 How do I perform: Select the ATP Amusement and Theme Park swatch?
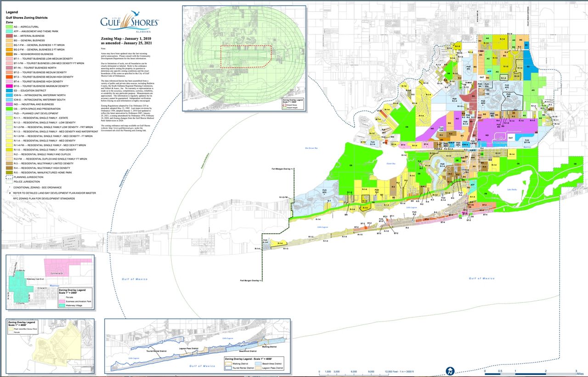click(9, 32)
